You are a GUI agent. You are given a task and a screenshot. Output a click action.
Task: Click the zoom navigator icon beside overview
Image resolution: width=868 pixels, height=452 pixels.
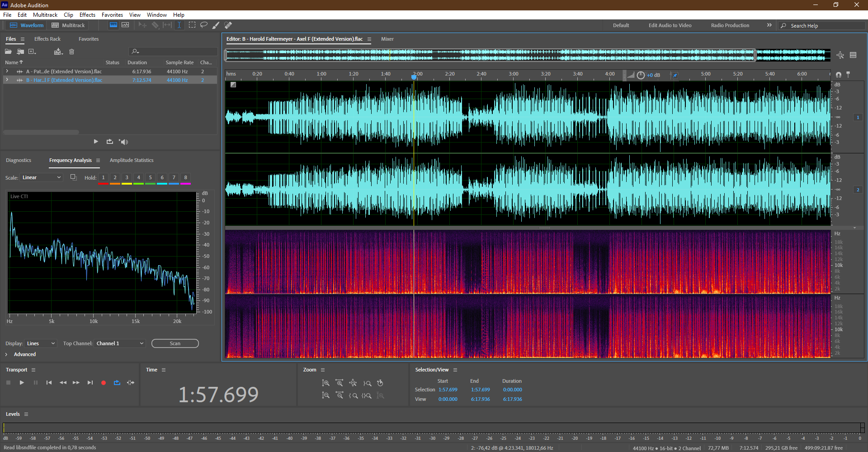coord(840,55)
